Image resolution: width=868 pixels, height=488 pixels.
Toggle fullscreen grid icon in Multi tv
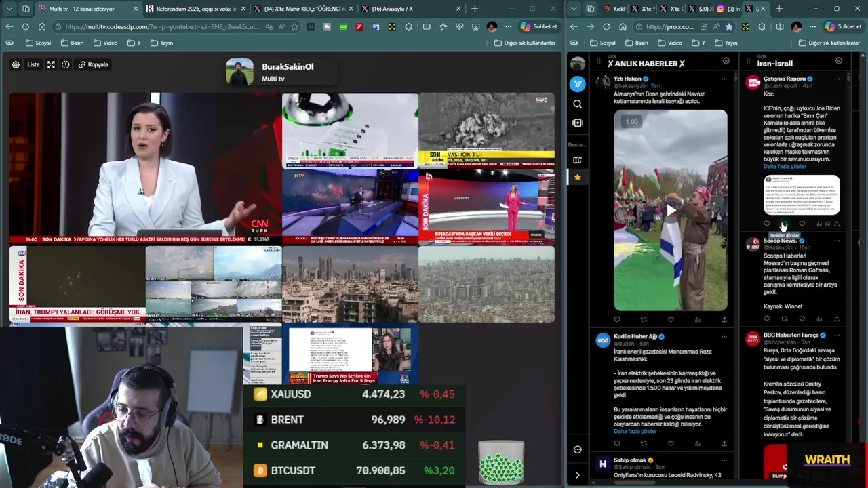click(51, 64)
